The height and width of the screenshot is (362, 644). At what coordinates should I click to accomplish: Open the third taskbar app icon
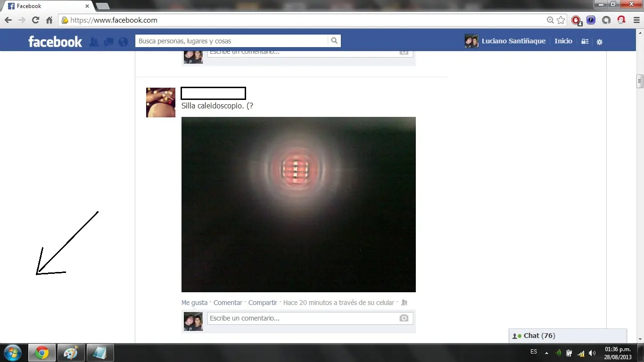point(99,353)
